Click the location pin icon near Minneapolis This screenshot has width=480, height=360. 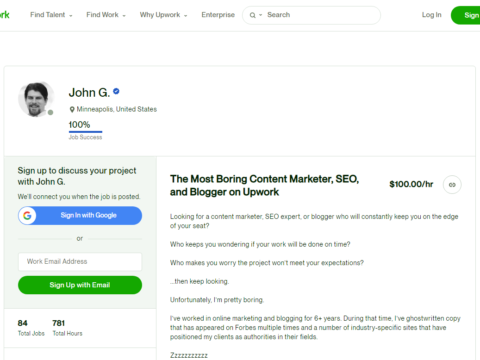click(x=72, y=109)
